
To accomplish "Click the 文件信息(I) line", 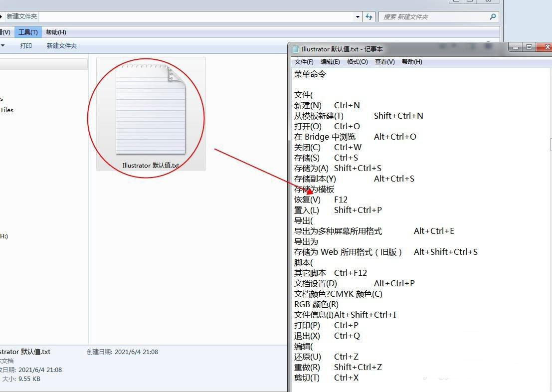I will pyautogui.click(x=346, y=315).
